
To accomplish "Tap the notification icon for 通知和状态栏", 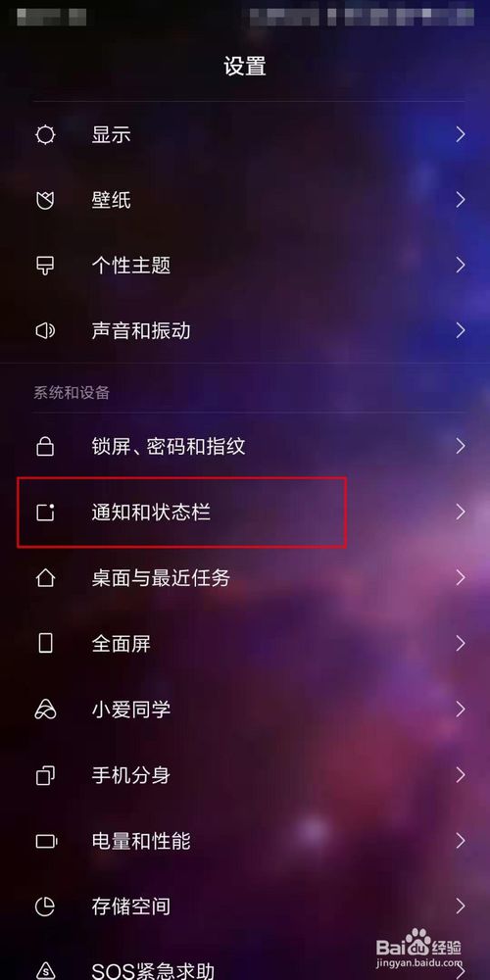I will coord(46,513).
